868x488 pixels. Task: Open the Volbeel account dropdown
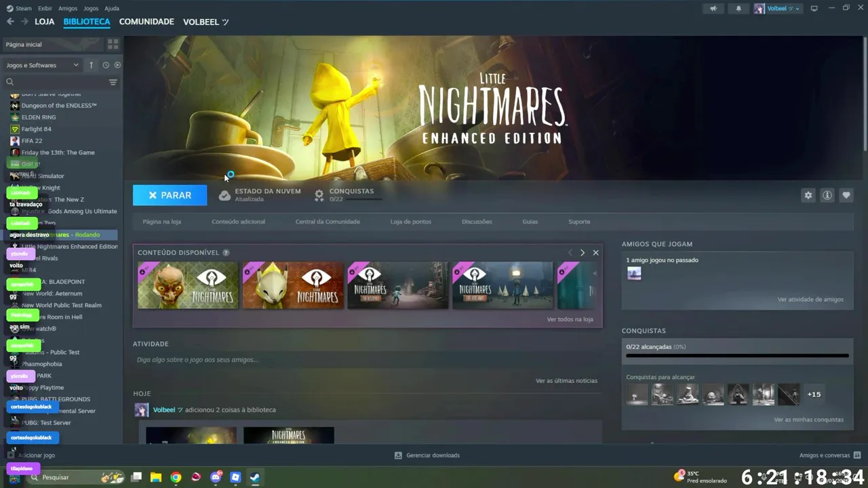pyautogui.click(x=777, y=9)
